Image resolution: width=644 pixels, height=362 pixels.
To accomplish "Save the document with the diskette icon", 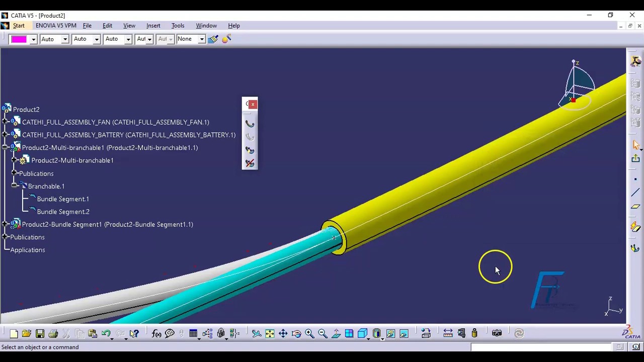I will (x=40, y=333).
